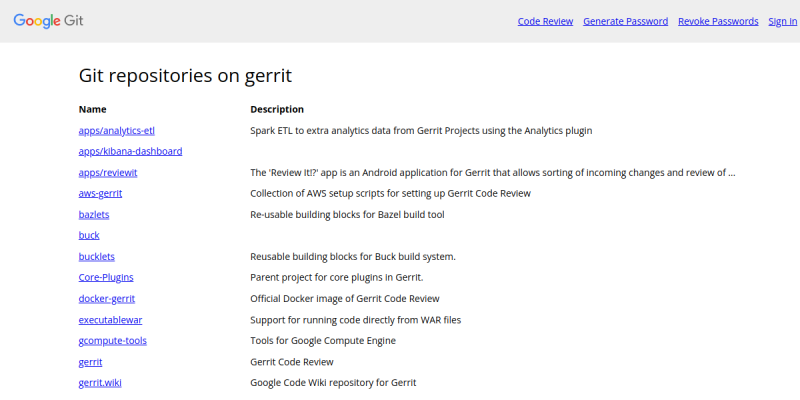
Task: Click the 'Official Docker image of Gerrit' description
Action: pyautogui.click(x=345, y=298)
